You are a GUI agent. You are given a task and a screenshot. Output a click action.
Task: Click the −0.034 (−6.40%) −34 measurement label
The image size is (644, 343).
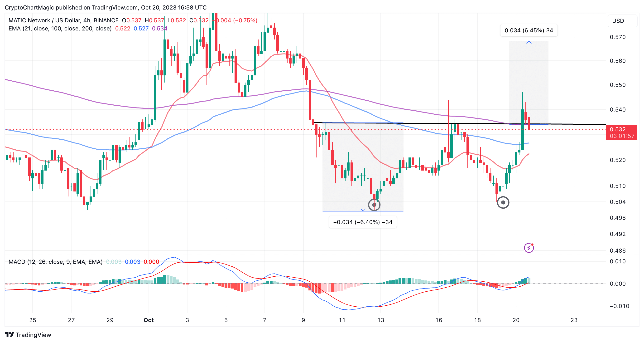(363, 222)
